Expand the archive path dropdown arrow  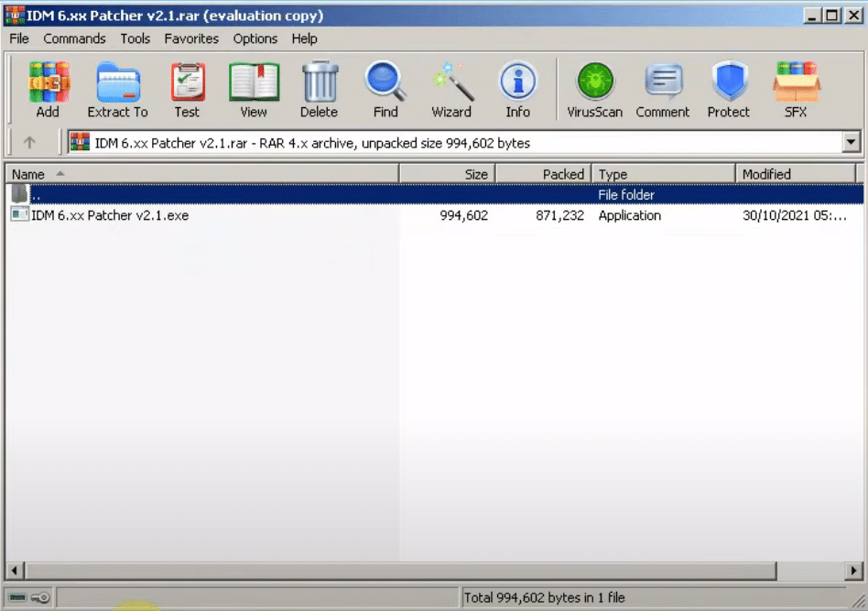click(x=852, y=142)
